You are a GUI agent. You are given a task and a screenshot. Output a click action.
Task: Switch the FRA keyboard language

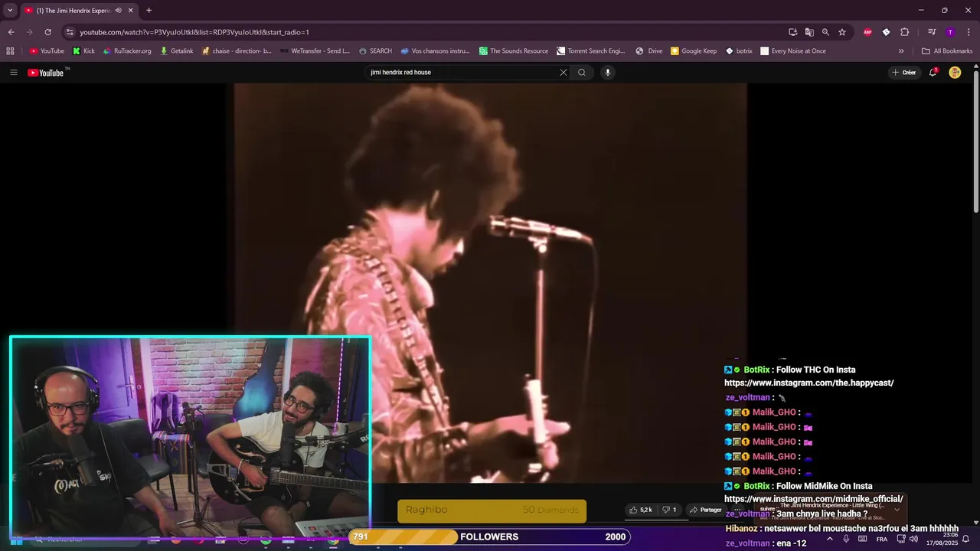pyautogui.click(x=882, y=539)
